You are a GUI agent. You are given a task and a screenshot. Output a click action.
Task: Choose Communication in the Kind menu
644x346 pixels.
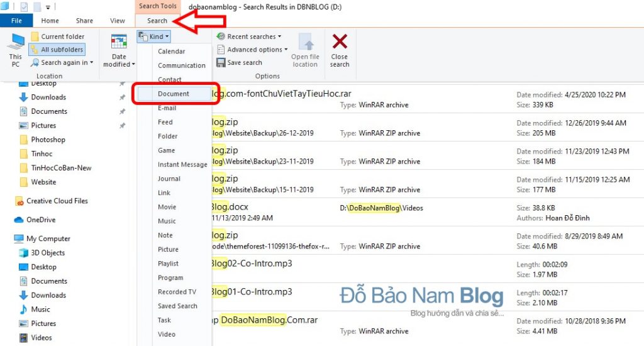coord(175,65)
